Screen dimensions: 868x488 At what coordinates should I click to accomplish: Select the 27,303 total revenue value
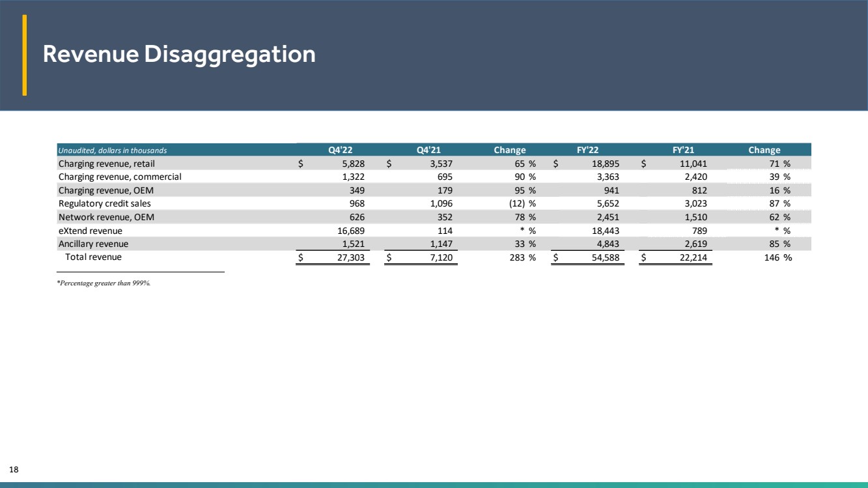tap(353, 258)
